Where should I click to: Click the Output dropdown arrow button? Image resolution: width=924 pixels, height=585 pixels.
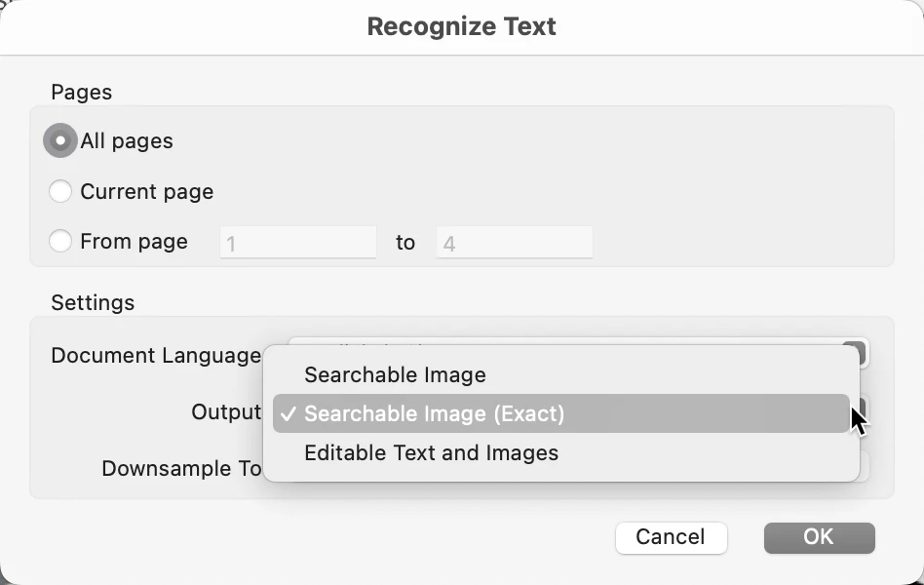coord(859,409)
